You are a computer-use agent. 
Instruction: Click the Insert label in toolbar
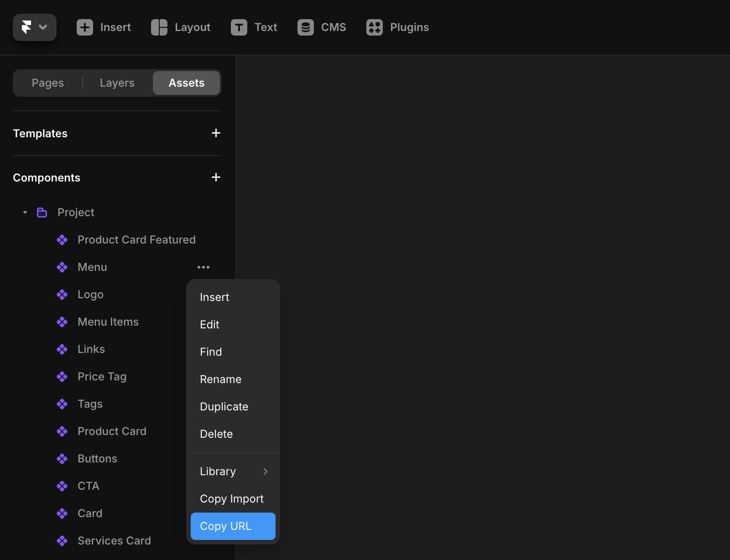coord(115,27)
